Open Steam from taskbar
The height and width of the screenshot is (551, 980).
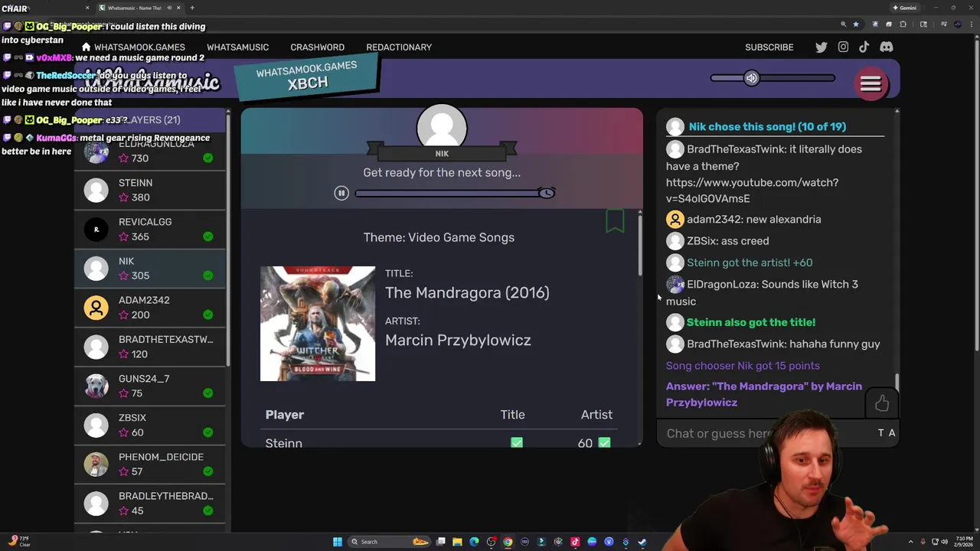point(642,542)
